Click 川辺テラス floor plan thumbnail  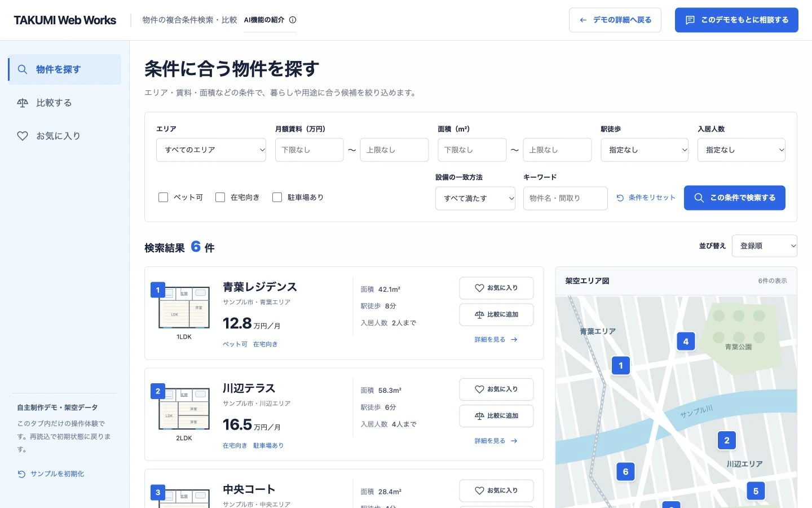[x=184, y=409]
